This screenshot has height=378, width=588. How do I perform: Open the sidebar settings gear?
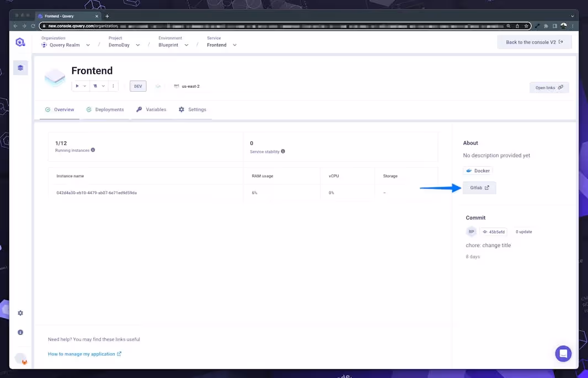(20, 313)
